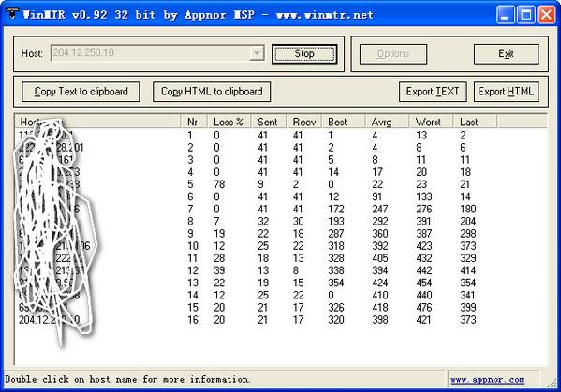Open the www.appnor.com link

pyautogui.click(x=487, y=380)
